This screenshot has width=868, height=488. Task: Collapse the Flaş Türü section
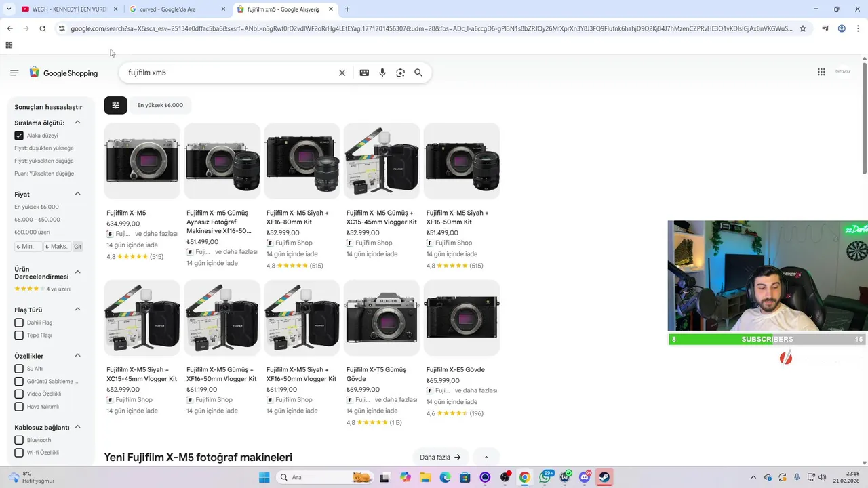click(77, 310)
